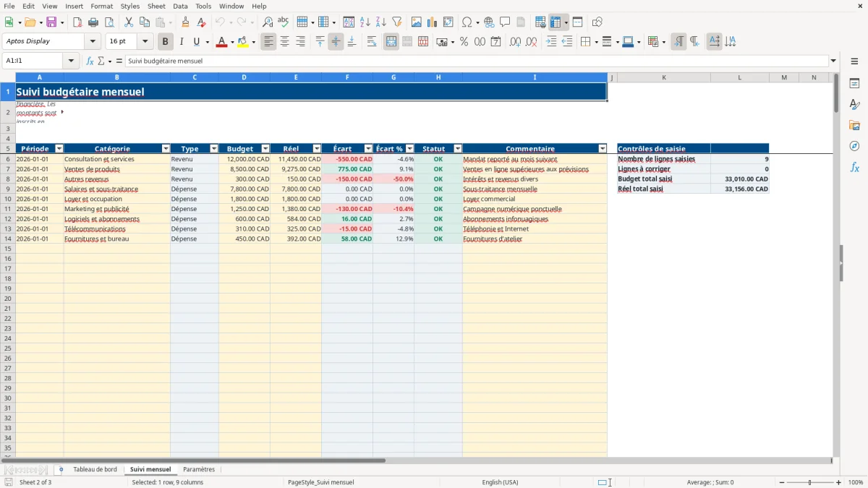Insert Chart toolbar icon

coord(432,22)
